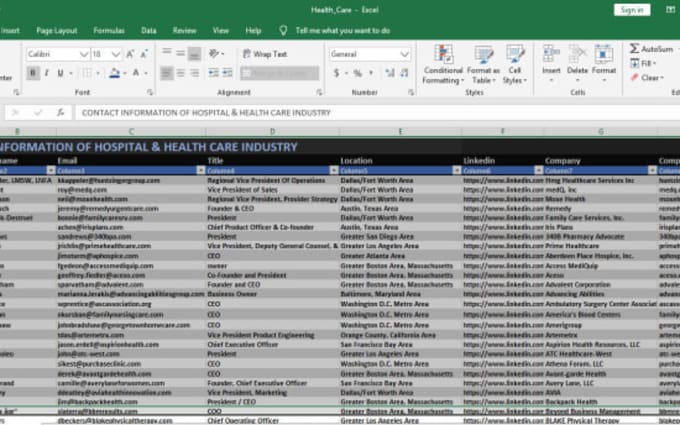Screen dimensions: 680x425
Task: Select cell Founder & CEO
Action: click(272, 209)
